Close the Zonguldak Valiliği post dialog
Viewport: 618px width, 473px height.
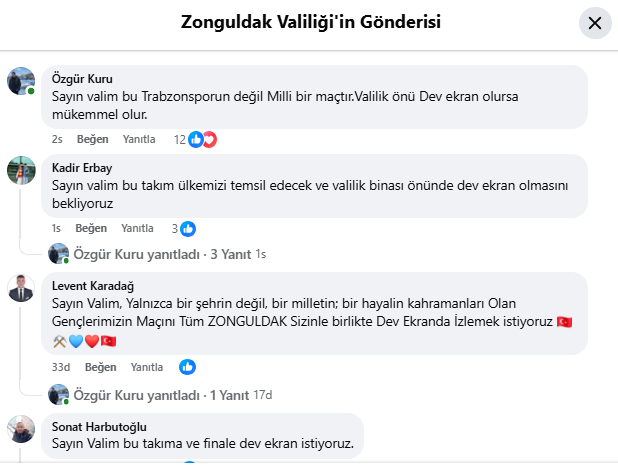(x=595, y=23)
